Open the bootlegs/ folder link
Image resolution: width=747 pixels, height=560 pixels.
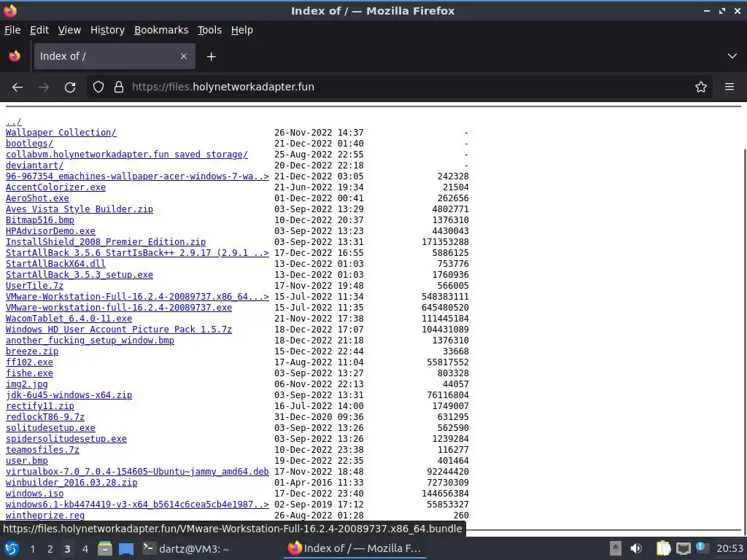[29, 144]
